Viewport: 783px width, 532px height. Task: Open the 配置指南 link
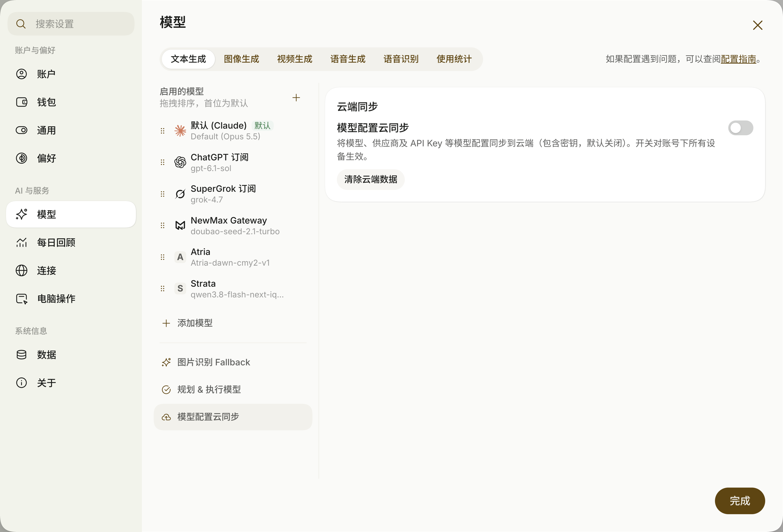(x=738, y=59)
